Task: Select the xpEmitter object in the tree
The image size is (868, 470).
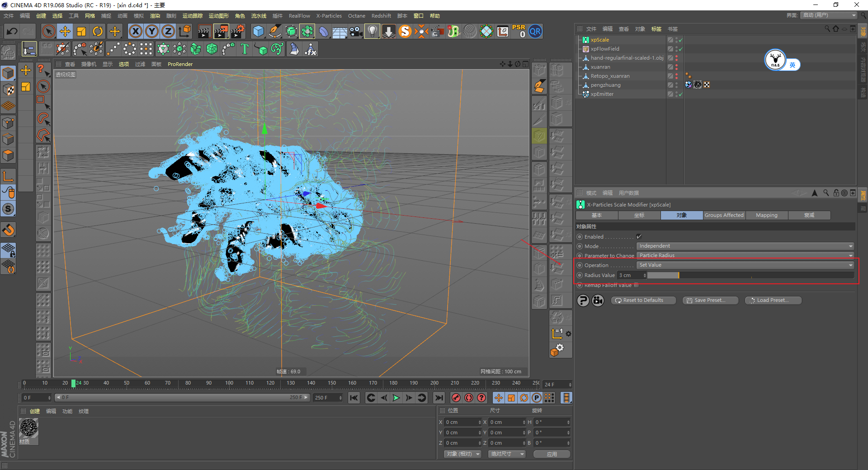Action: (602, 94)
